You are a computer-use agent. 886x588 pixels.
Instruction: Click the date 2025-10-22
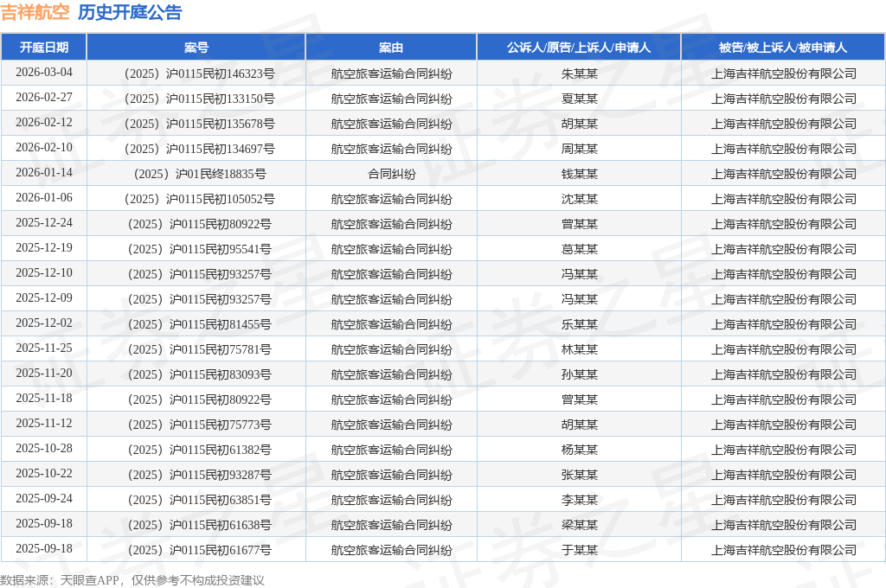[44, 473]
